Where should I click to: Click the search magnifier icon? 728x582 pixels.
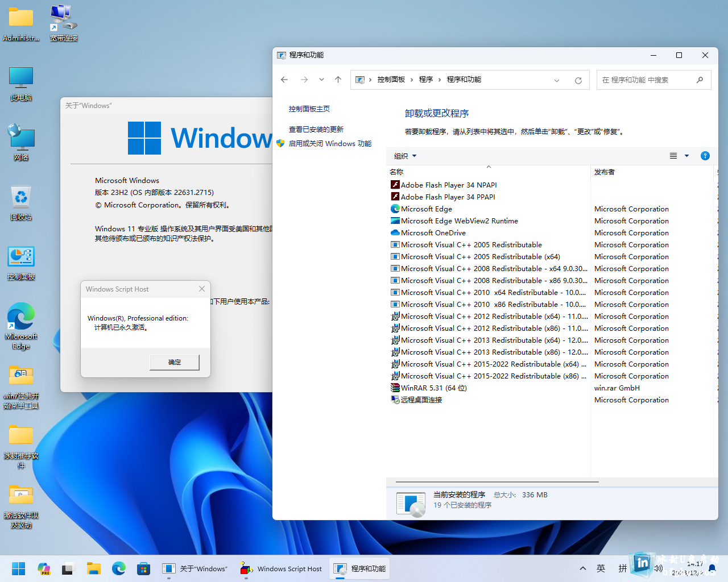pos(700,80)
